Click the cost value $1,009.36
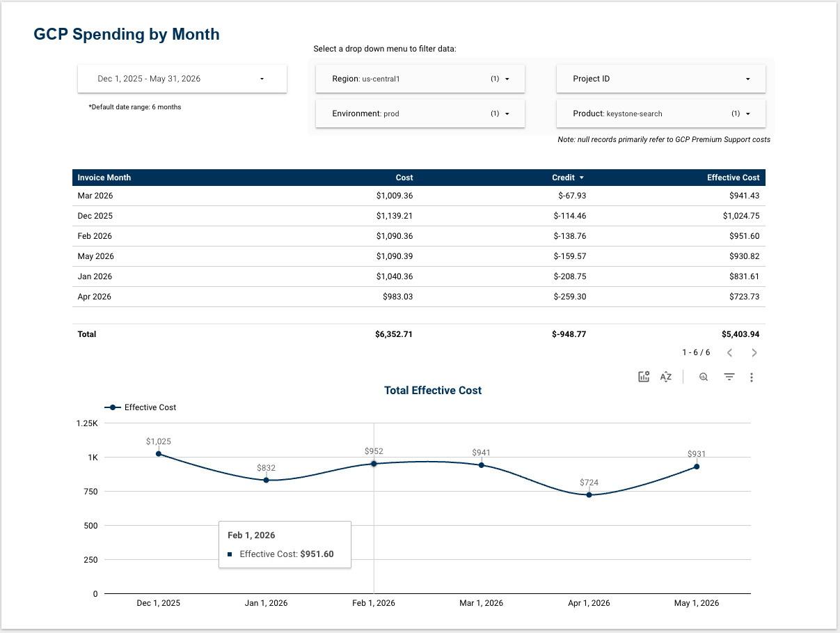 pyautogui.click(x=395, y=196)
